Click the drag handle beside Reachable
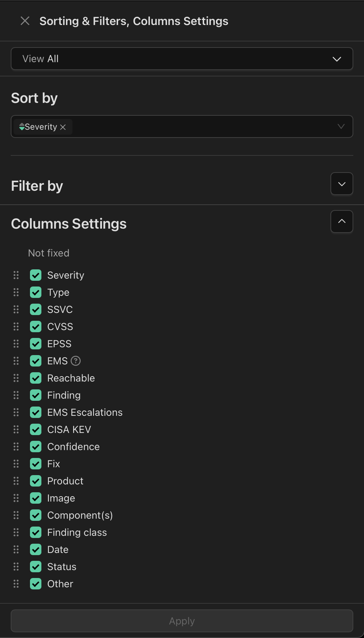 pyautogui.click(x=16, y=378)
